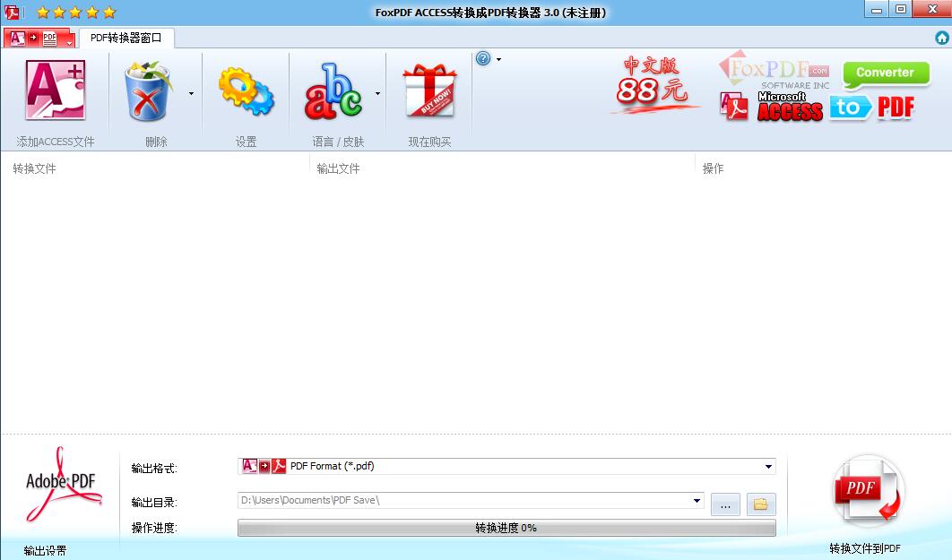The image size is (952, 560).
Task: Click the blue help question icon
Action: [x=482, y=59]
